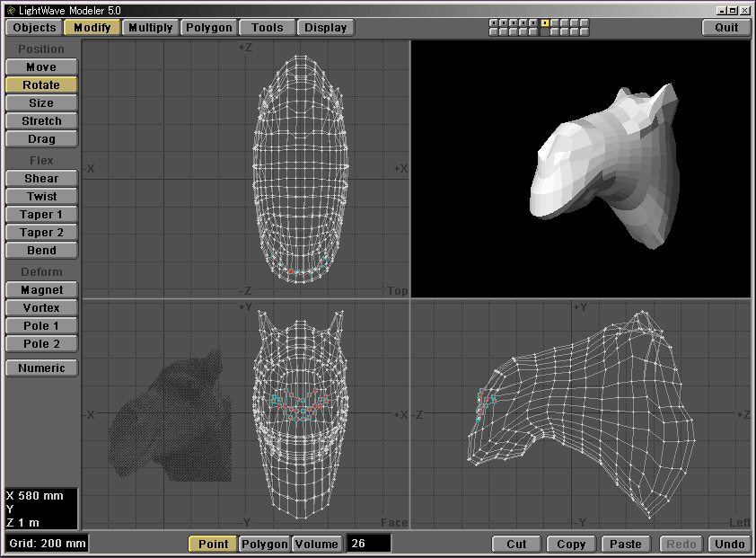Click the Quit button
The width and height of the screenshot is (756, 558).
726,28
